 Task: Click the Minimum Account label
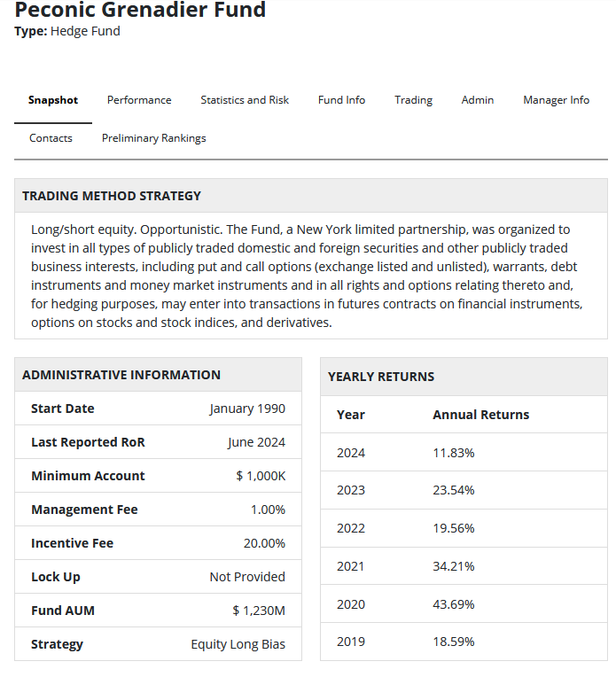pos(88,476)
